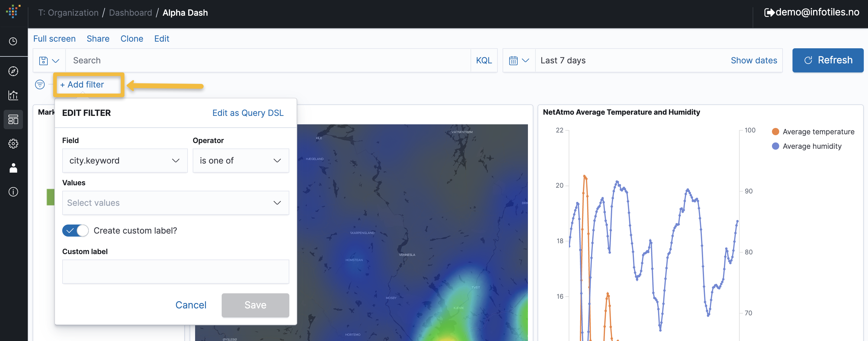
Task: Click NetAtmo Average Temperature and Humidity title
Action: coord(621,112)
